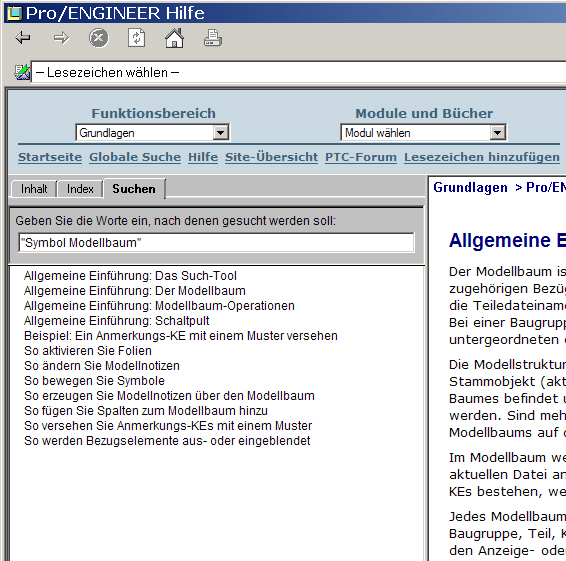Focus the search words input field

click(x=216, y=242)
